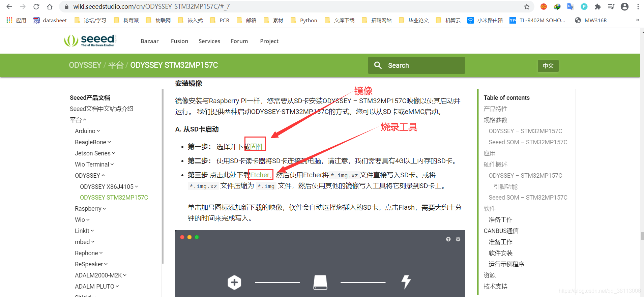644x297 pixels.
Task: Open 技术支持 in table of contents
Action: (495, 286)
